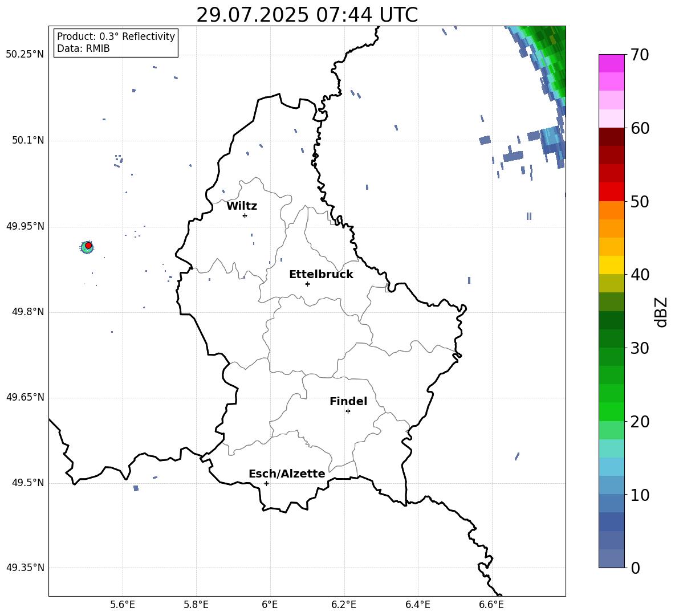Click the 50.25°N latitude label
The width and height of the screenshot is (675, 616).
click(25, 55)
